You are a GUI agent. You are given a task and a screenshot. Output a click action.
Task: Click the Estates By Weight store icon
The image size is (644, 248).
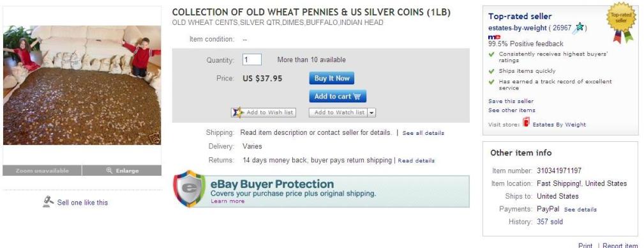tap(526, 123)
